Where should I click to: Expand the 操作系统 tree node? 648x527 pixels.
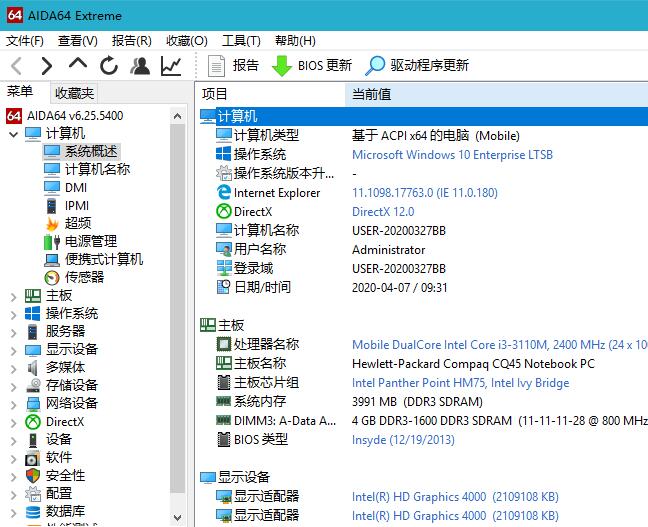[x=14, y=314]
